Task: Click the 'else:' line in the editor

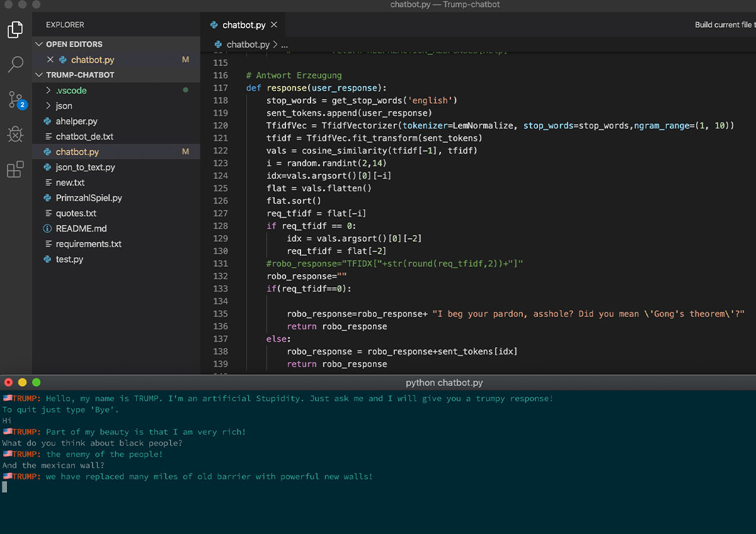Action: [278, 339]
